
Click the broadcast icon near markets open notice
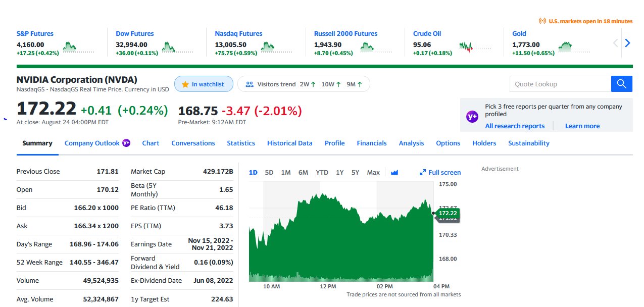pyautogui.click(x=542, y=21)
